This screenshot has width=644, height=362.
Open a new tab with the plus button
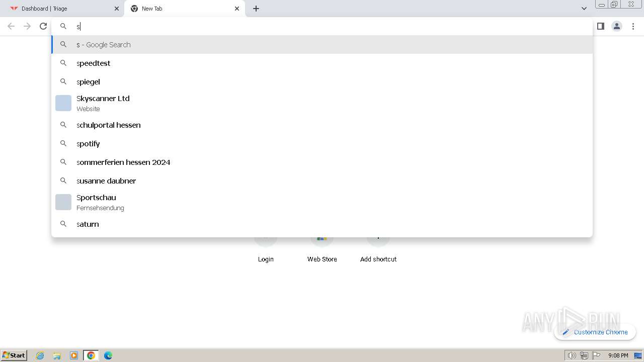pos(256,9)
